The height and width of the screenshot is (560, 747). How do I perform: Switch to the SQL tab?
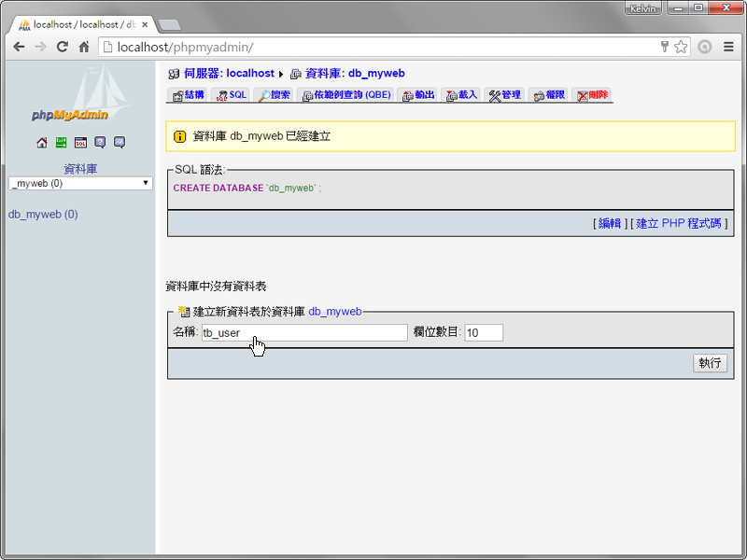pos(231,94)
